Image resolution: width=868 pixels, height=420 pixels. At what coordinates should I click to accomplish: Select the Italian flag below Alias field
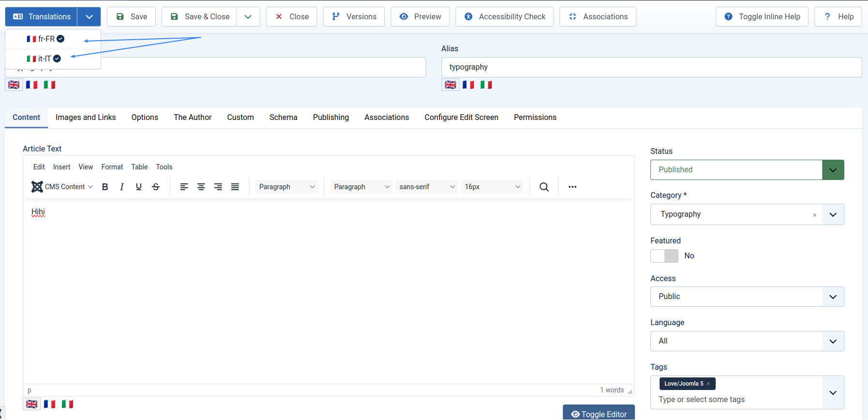tap(486, 85)
